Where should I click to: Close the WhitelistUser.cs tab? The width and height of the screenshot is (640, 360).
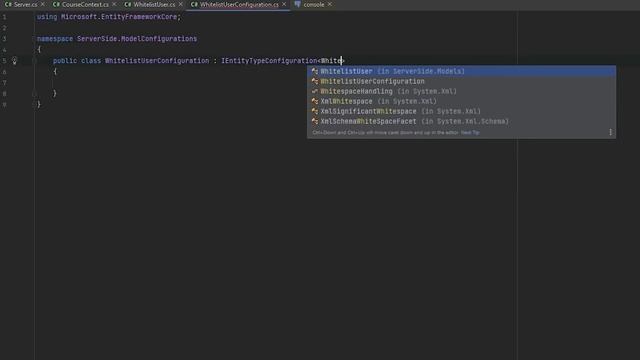pos(181,4)
